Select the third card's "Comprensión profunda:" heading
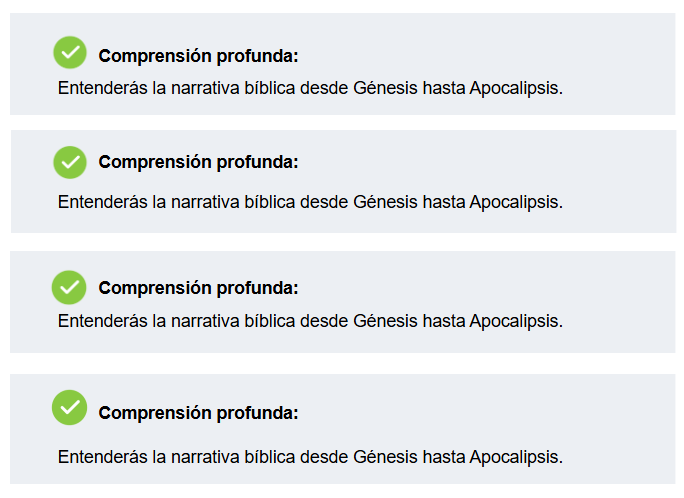The width and height of the screenshot is (684, 498). click(x=198, y=288)
